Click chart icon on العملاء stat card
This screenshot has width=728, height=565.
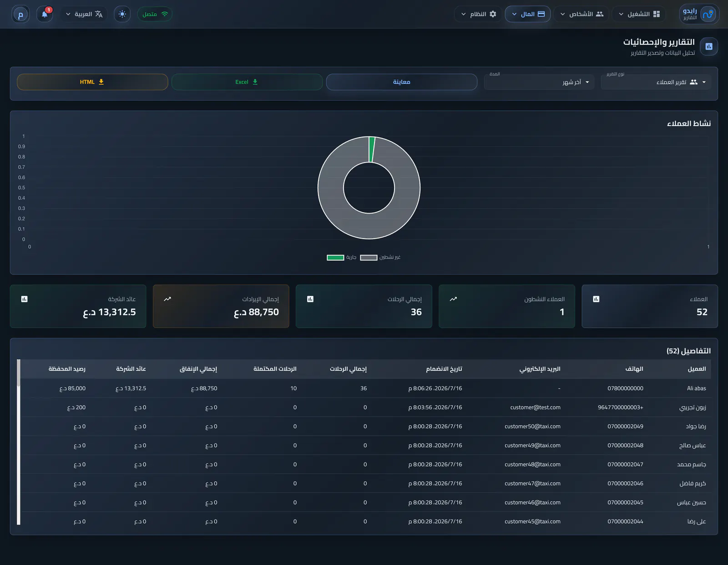(596, 299)
